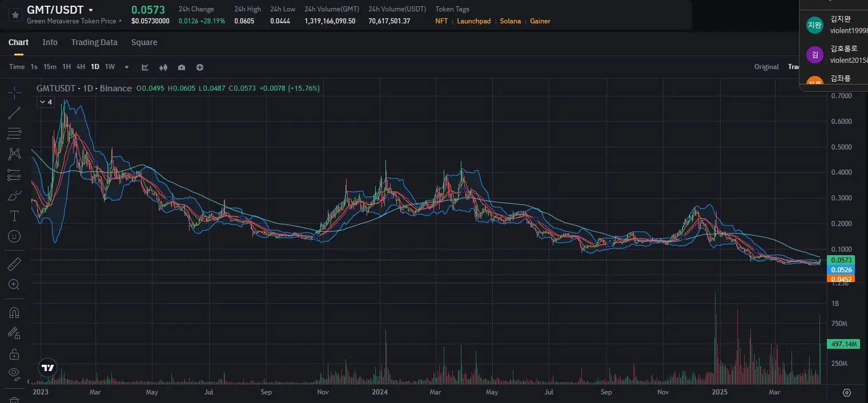Select the Text annotation tool
The width and height of the screenshot is (868, 403).
coord(14,216)
